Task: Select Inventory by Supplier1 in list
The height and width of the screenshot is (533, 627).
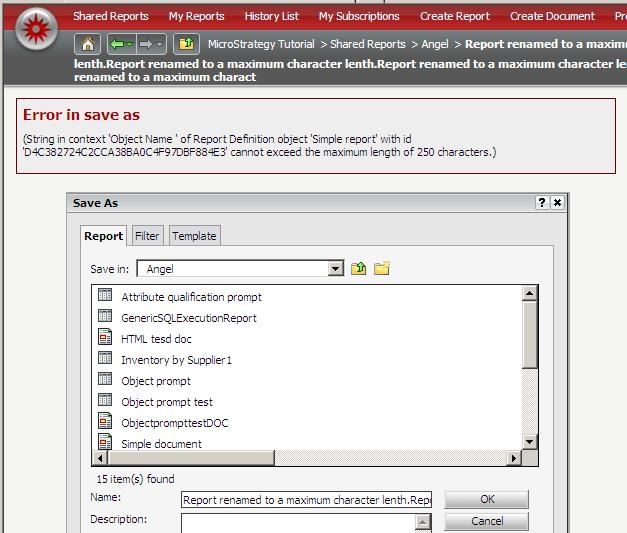Action: [176, 360]
